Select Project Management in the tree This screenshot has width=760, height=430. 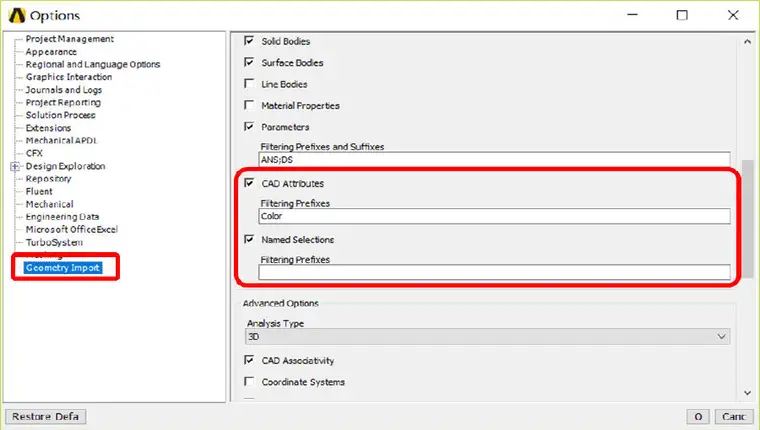click(69, 39)
